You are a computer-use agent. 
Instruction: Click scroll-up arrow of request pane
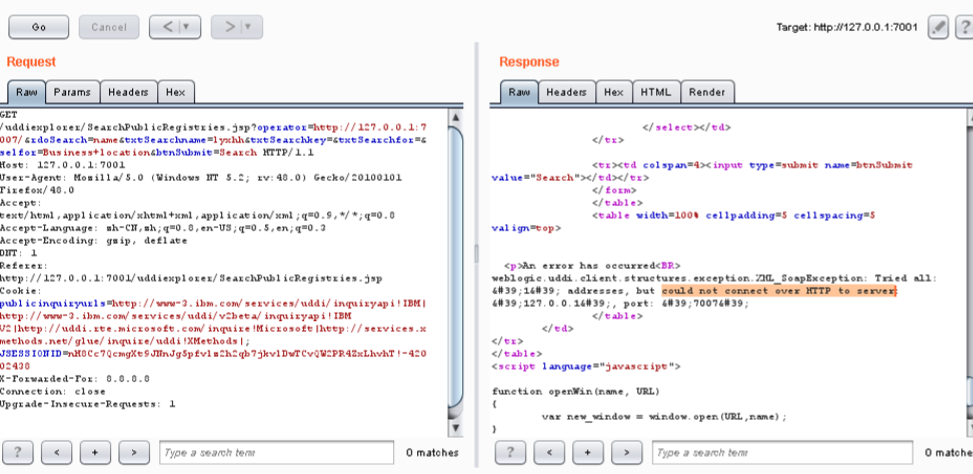(x=455, y=117)
